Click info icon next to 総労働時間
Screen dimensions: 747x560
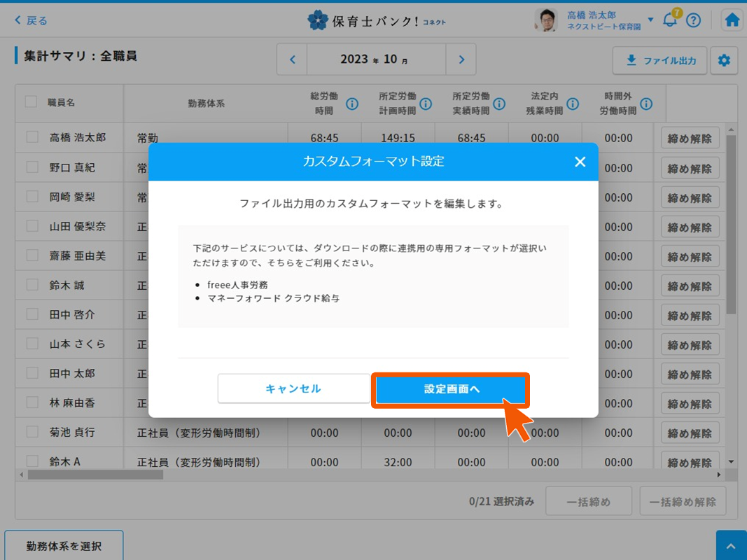click(x=352, y=104)
